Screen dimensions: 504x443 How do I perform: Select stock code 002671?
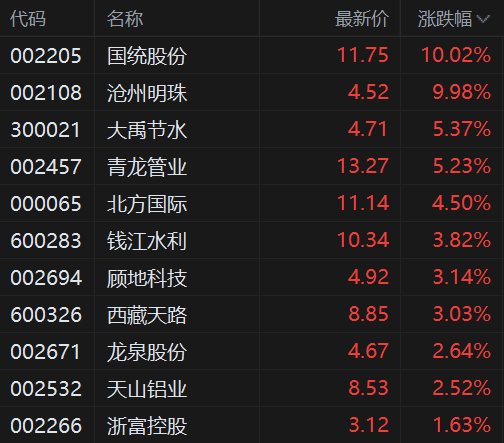pyautogui.click(x=45, y=352)
